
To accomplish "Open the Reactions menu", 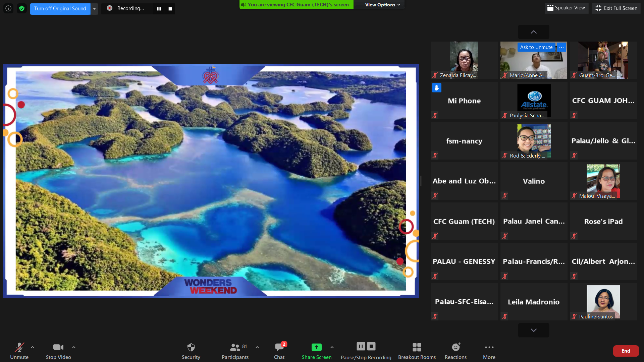I will (x=455, y=351).
